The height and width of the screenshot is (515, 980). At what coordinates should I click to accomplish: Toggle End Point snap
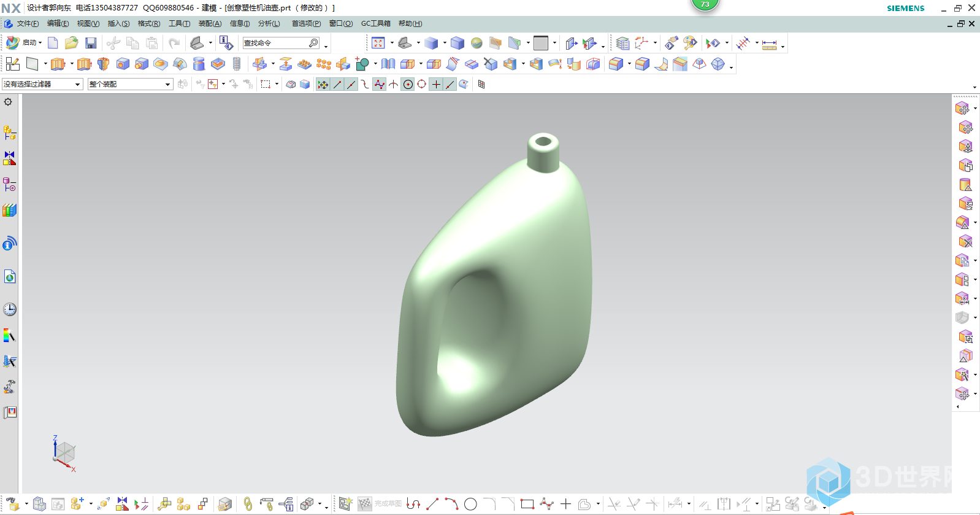[337, 85]
